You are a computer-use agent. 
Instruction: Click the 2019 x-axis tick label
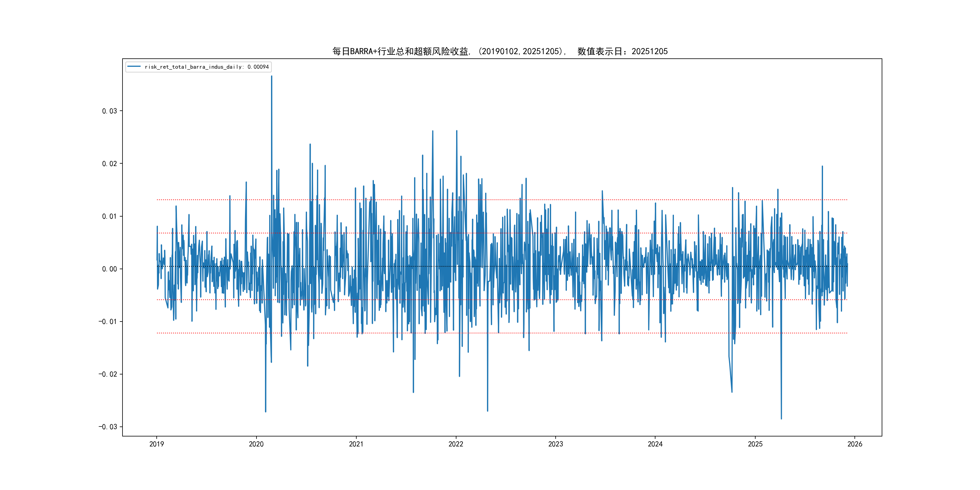(x=156, y=444)
